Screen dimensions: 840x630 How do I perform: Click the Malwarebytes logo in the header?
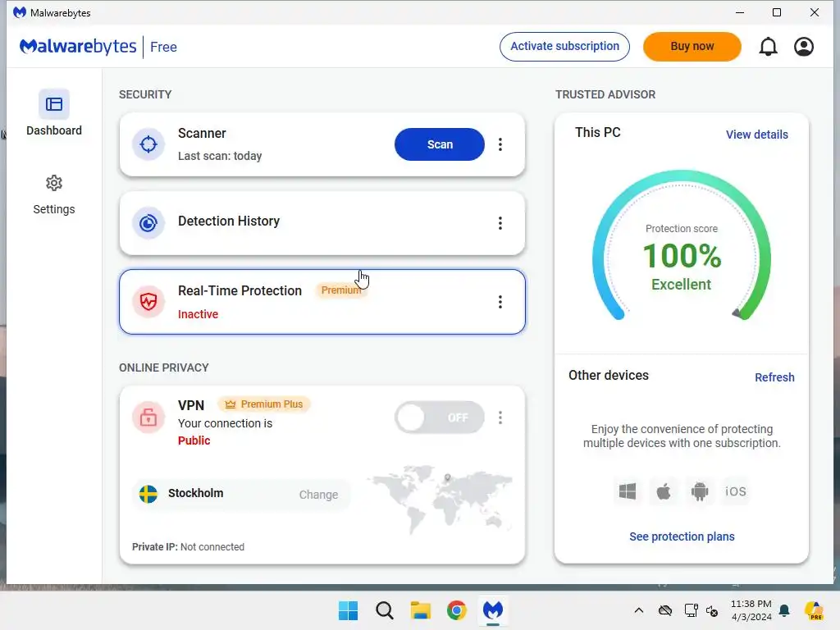point(78,47)
